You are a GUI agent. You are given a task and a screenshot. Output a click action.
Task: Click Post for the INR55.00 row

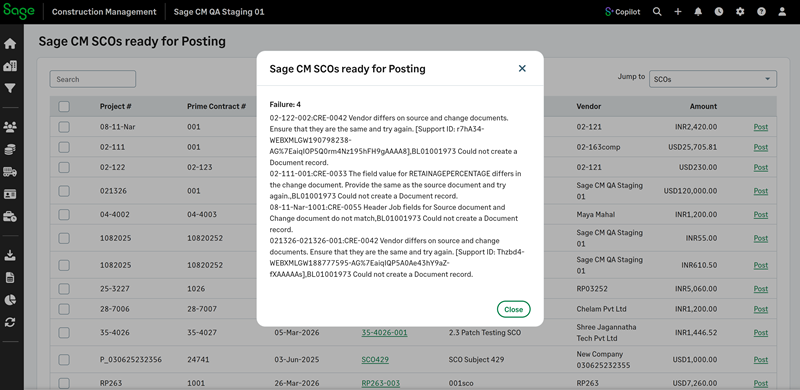point(760,238)
